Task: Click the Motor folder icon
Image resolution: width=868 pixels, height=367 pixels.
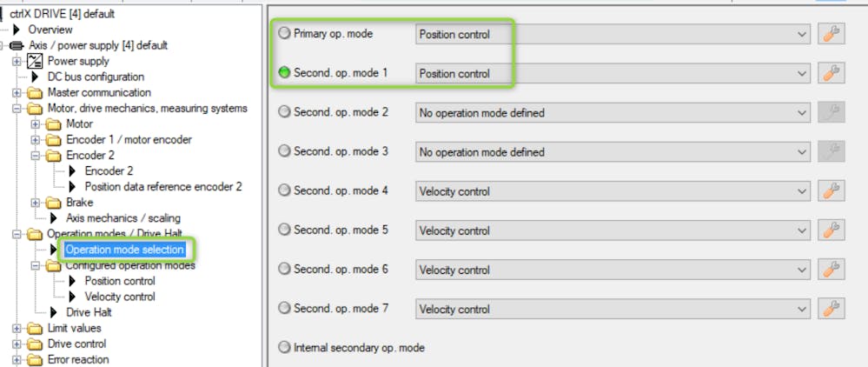Action: click(55, 124)
